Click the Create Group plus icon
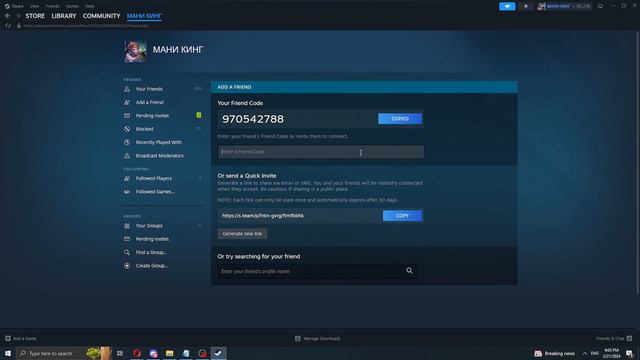 coord(127,266)
